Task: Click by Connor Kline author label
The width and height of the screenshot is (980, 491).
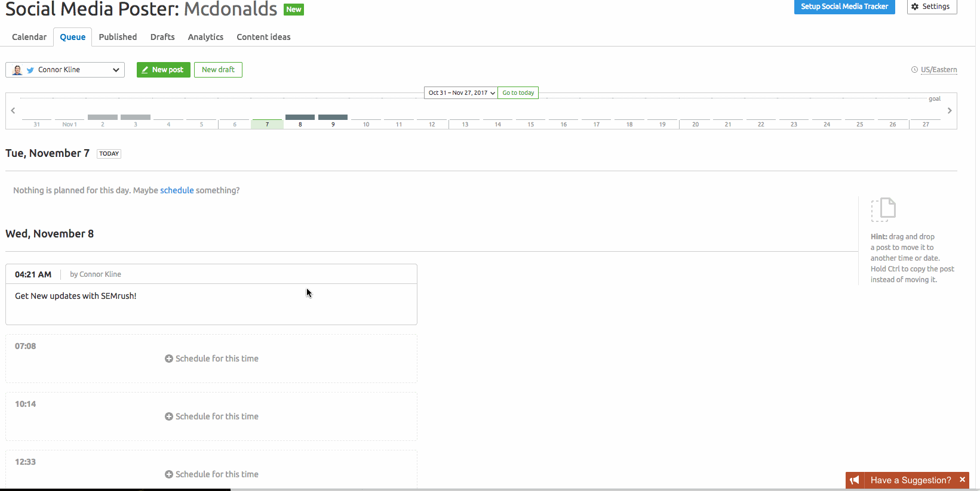Action: pos(96,274)
